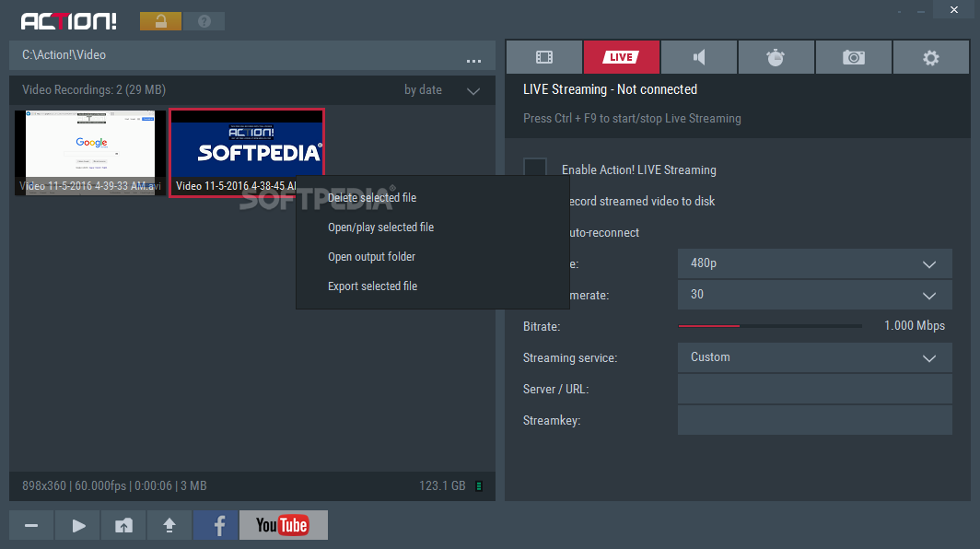Screen dimensions: 980x549
Task: Play selected recording with play button
Action: coord(77,525)
